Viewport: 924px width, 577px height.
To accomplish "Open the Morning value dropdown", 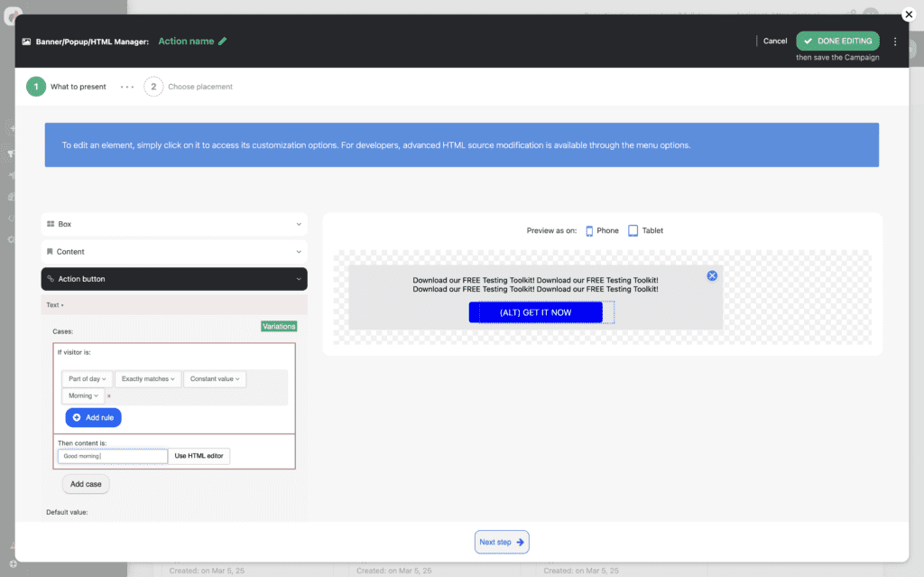I will [83, 396].
